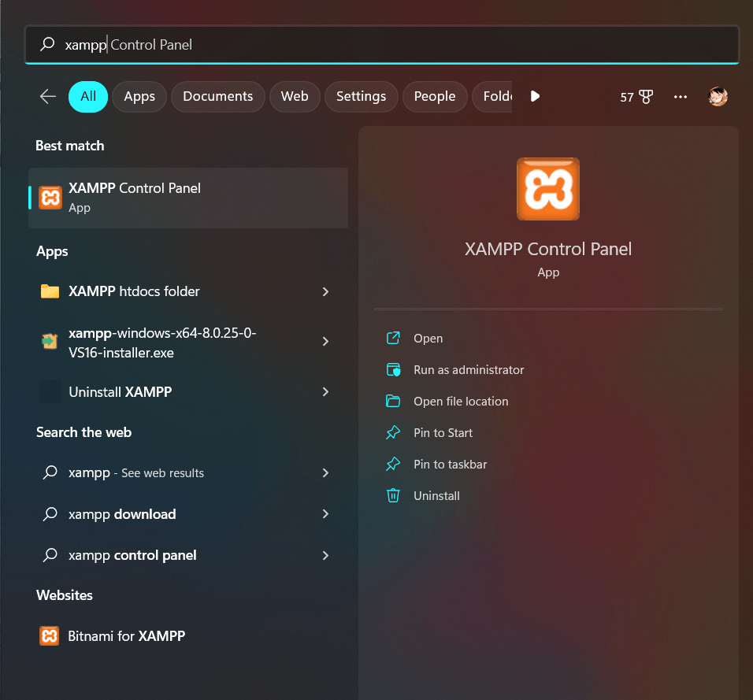Click Open in the preview pane
Viewport: 753px width, 700px height.
(x=428, y=338)
